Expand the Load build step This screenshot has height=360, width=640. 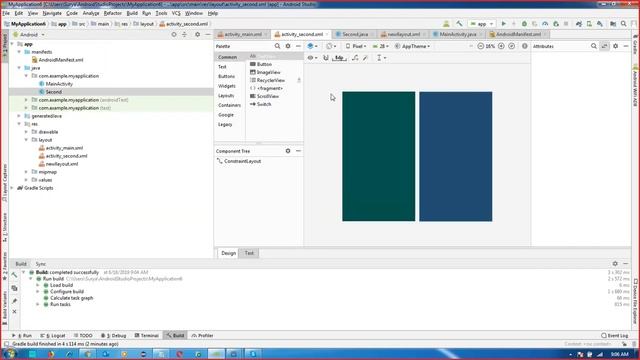(x=38, y=285)
